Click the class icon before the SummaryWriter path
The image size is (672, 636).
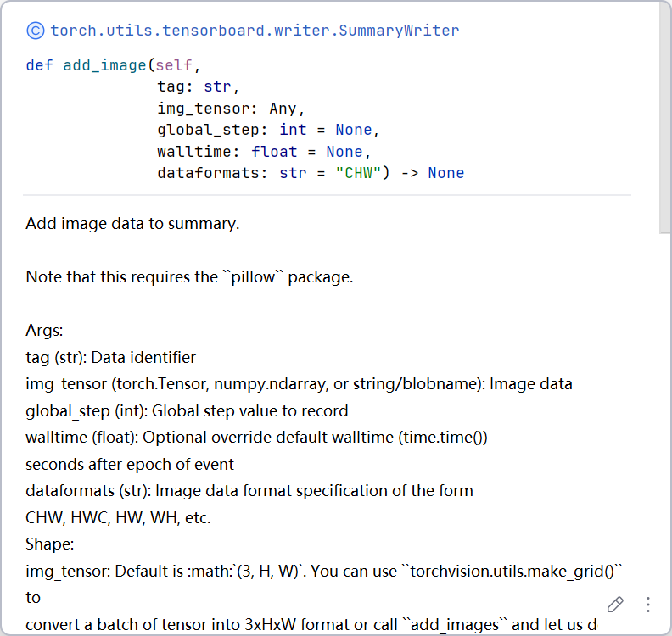[36, 31]
